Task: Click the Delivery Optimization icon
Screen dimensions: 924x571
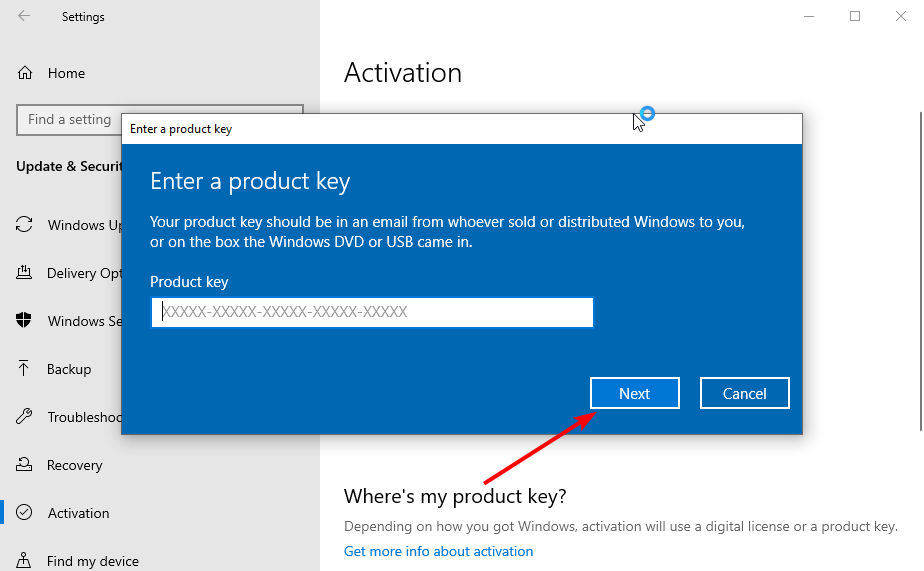Action: pyautogui.click(x=25, y=273)
